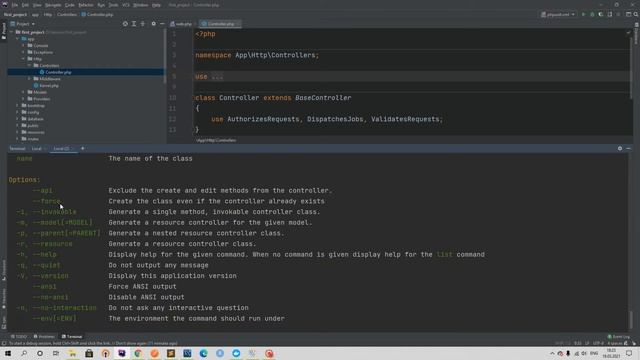
Task: Click the folded 'use ...' imports region
Action: 218,77
